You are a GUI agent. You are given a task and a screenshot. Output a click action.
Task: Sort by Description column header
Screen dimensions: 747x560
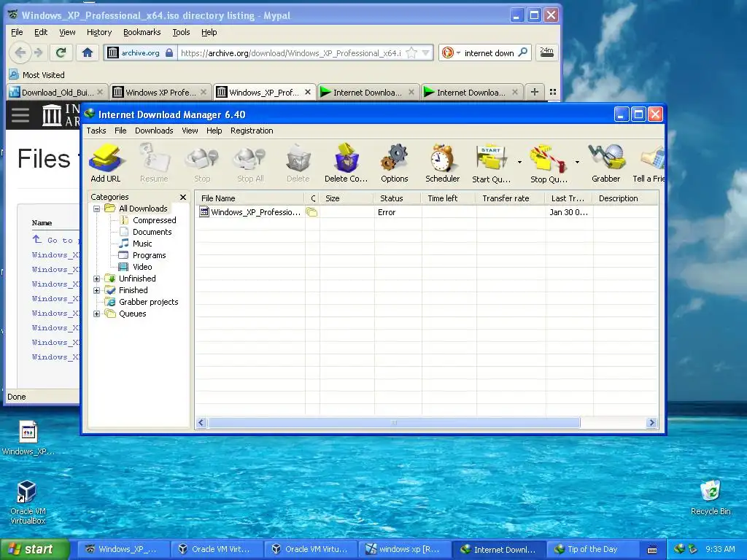point(625,198)
